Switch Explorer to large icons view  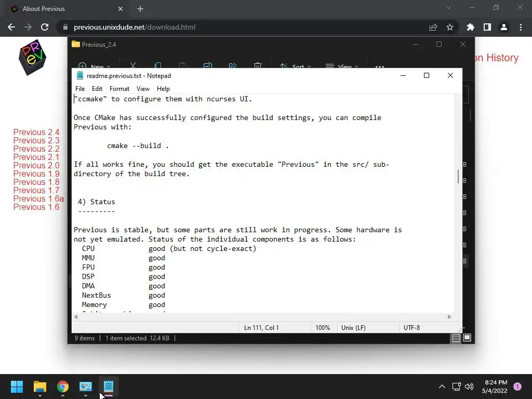467,338
